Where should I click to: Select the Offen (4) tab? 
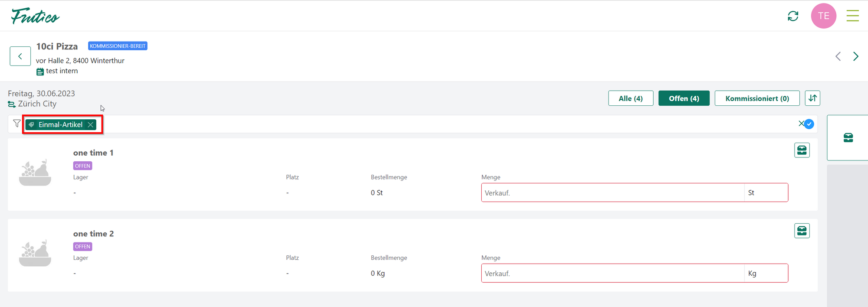pyautogui.click(x=684, y=98)
